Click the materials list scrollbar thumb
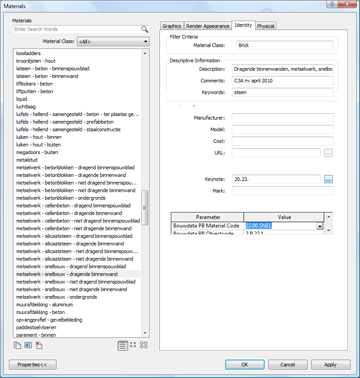This screenshot has width=360, height=378. pyautogui.click(x=145, y=208)
